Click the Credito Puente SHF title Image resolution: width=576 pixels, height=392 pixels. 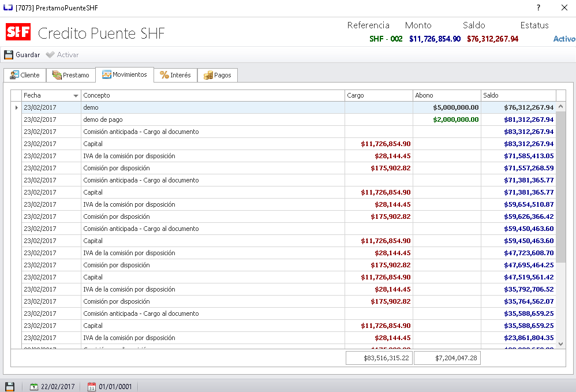point(102,33)
